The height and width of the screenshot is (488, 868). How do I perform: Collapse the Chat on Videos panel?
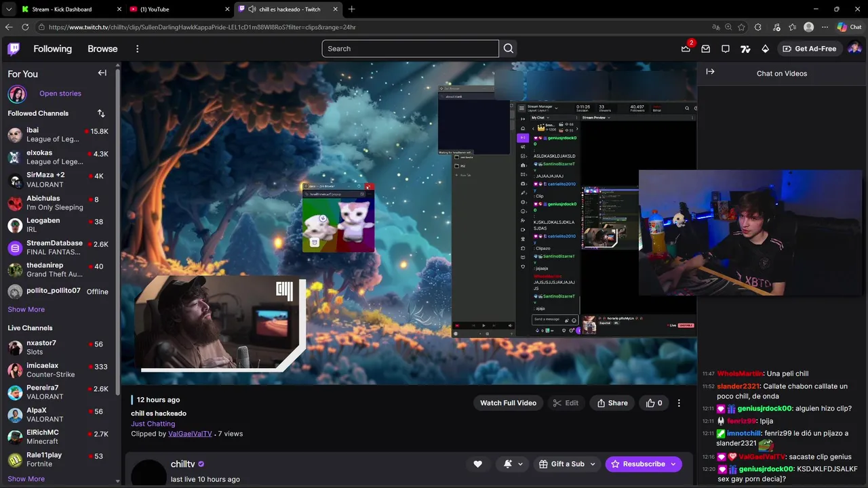pyautogui.click(x=710, y=72)
